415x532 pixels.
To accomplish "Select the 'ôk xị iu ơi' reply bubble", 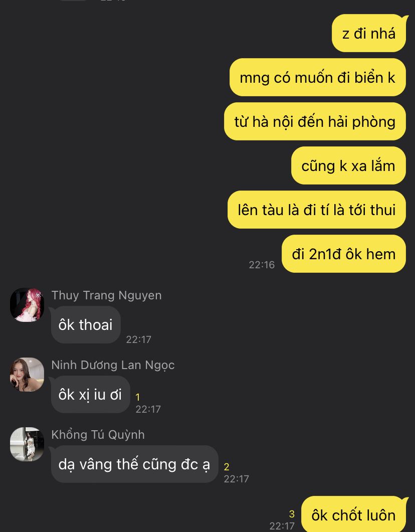I will click(x=90, y=394).
